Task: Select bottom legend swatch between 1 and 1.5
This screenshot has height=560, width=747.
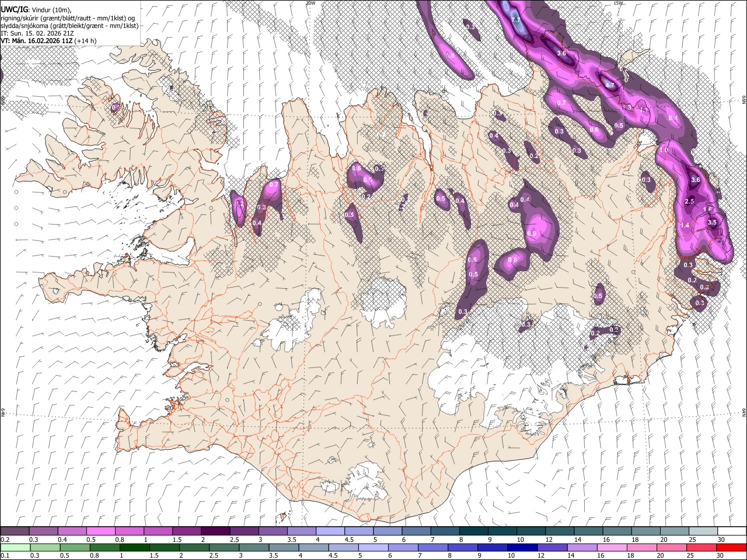Action: tap(134, 547)
